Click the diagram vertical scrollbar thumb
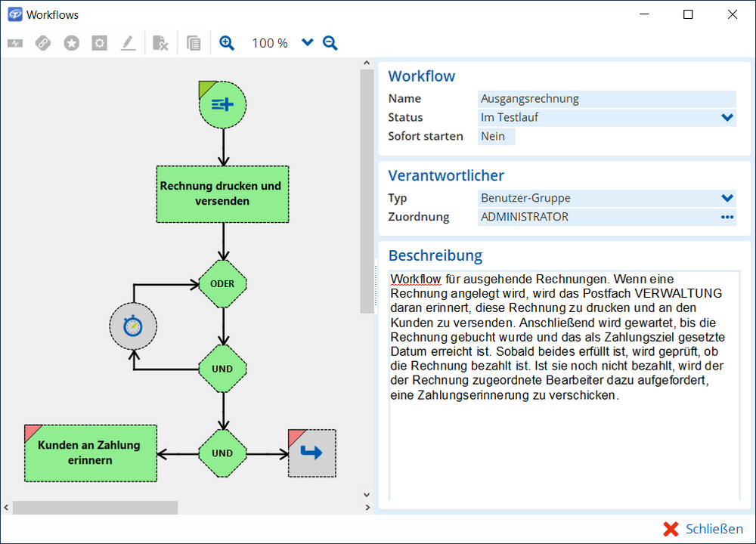 point(367,191)
